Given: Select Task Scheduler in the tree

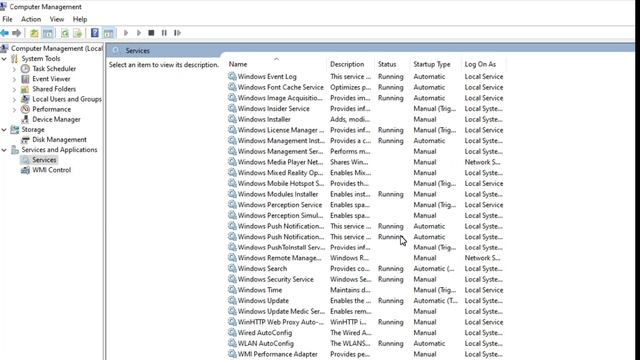Looking at the screenshot, I should pos(54,69).
